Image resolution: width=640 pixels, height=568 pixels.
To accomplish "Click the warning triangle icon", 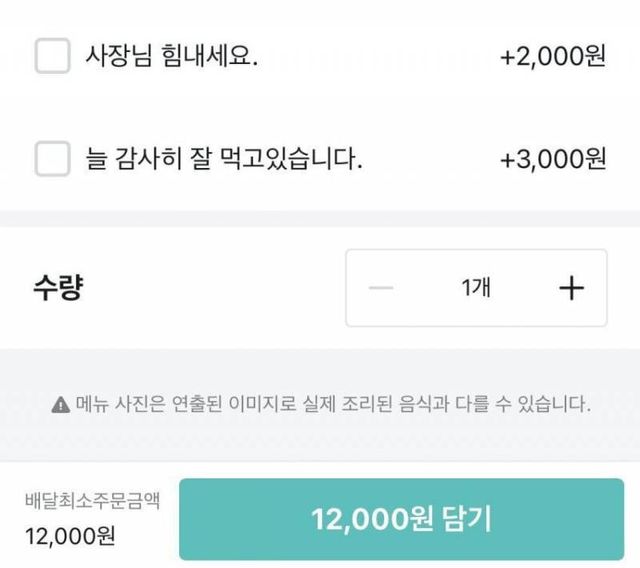I will [60, 405].
